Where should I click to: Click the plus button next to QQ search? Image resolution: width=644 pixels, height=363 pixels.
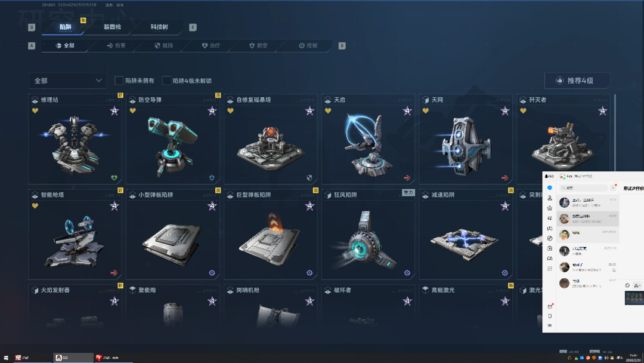613,188
